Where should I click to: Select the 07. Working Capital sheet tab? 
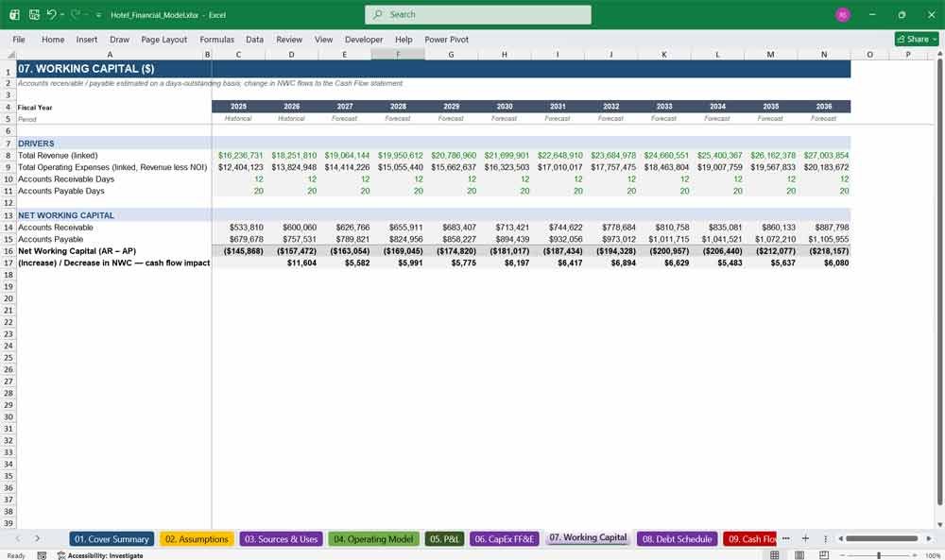click(588, 537)
